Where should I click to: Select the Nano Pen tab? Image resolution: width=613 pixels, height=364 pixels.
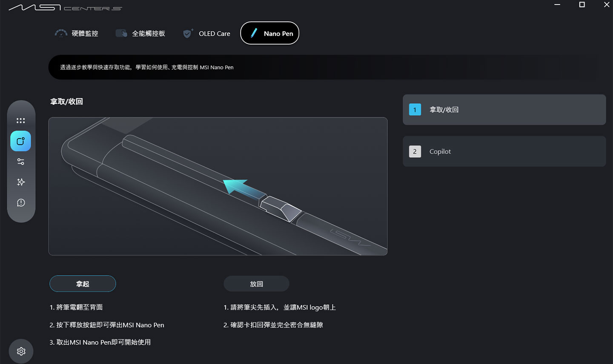pos(269,33)
